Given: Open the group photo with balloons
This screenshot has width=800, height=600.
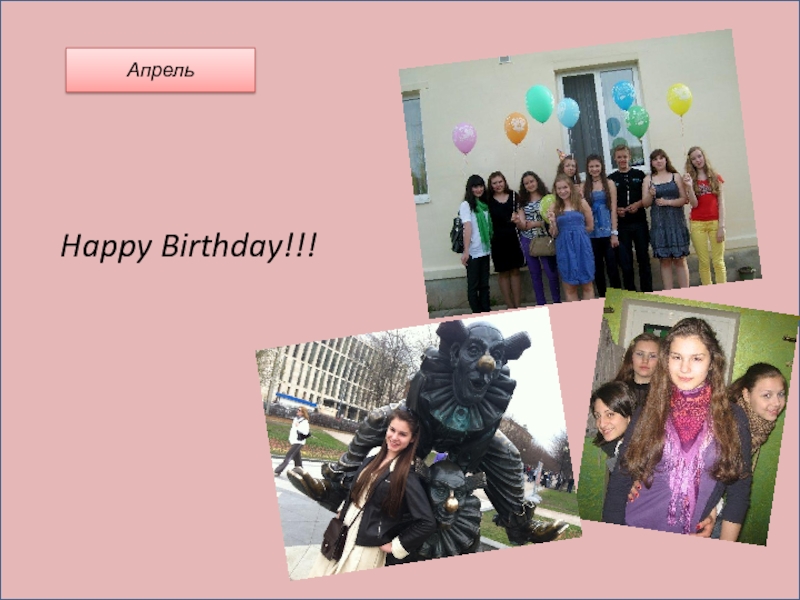Looking at the screenshot, I should pyautogui.click(x=581, y=173).
